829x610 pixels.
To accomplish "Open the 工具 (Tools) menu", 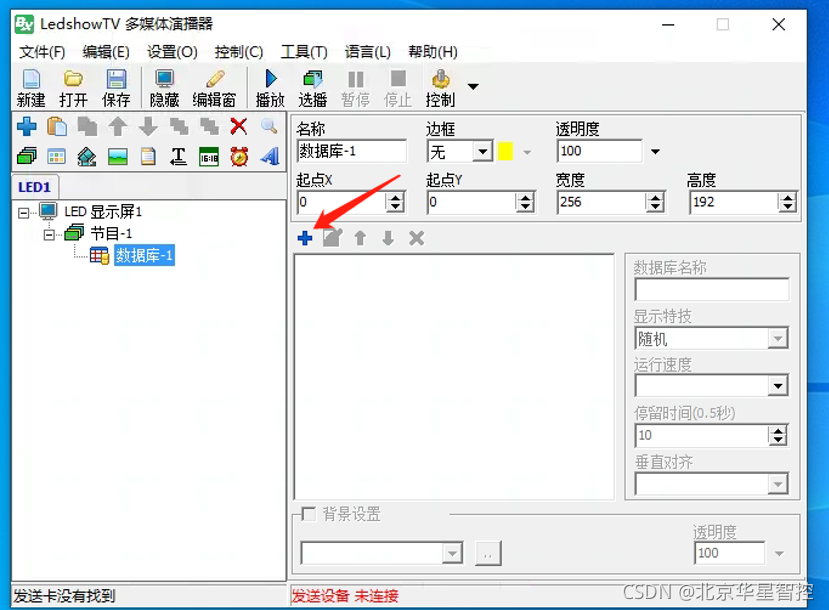I will 304,52.
